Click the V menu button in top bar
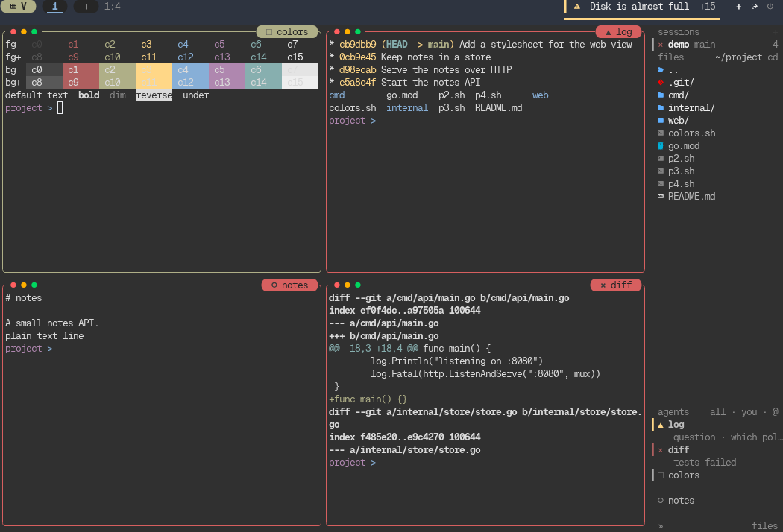This screenshot has width=783, height=532. 18,7
